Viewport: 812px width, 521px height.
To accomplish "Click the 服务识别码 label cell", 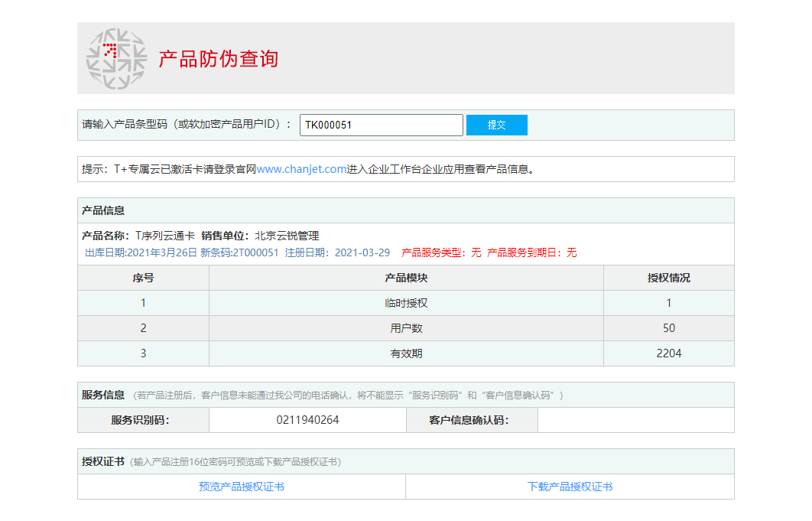I will (x=144, y=420).
